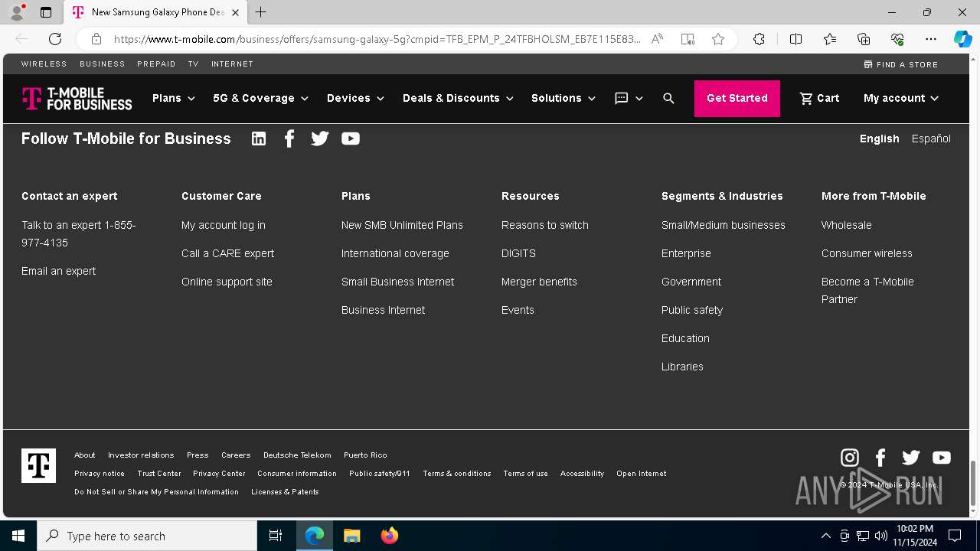Launch Firefox from the taskbar
Image resolution: width=980 pixels, height=551 pixels.
tap(390, 536)
